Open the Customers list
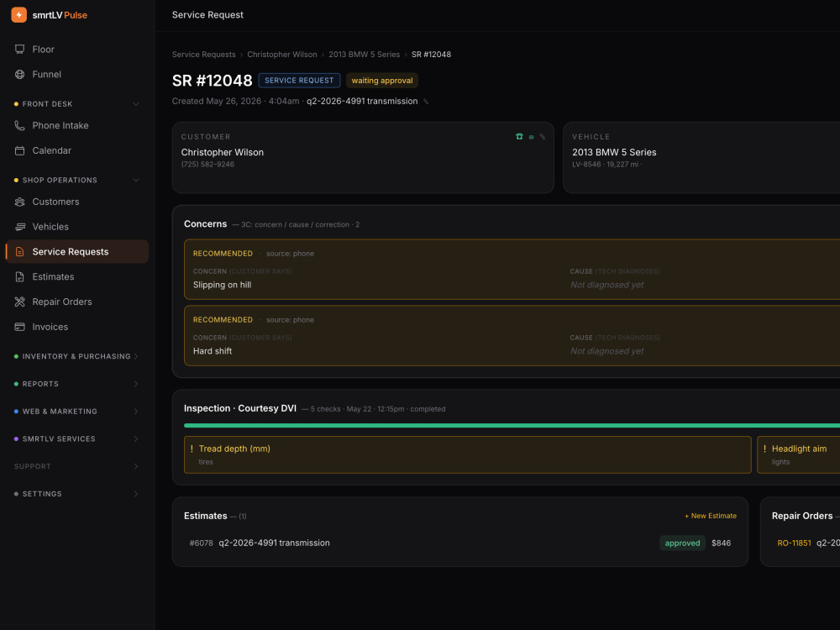The image size is (840, 630). tap(77, 202)
